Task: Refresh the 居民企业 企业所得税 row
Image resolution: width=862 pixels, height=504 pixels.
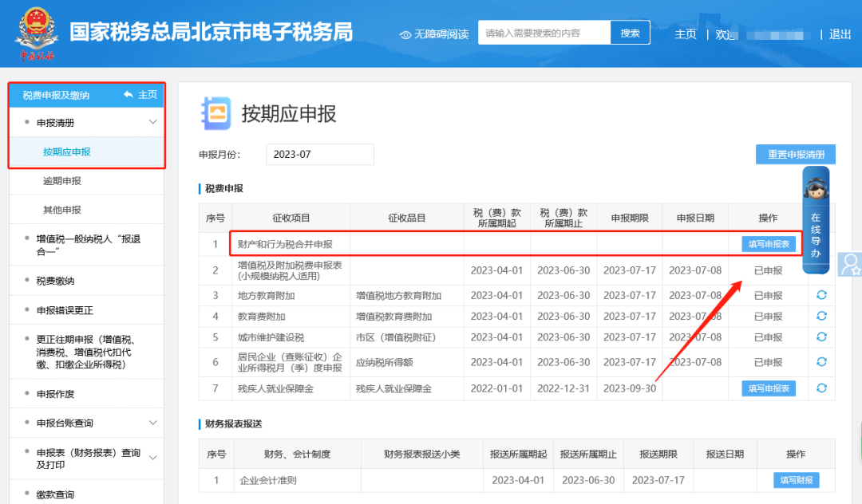Action: click(x=821, y=361)
